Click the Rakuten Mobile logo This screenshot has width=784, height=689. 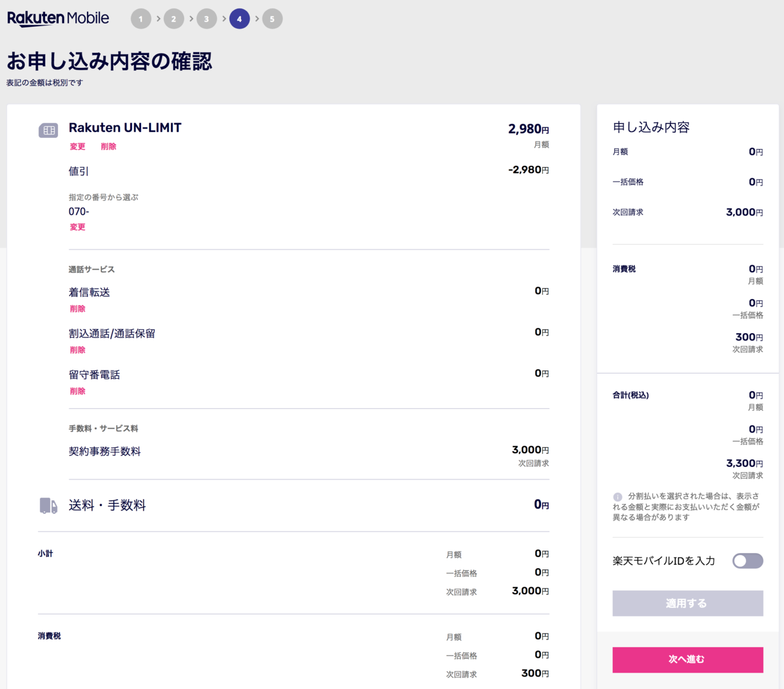tap(58, 18)
